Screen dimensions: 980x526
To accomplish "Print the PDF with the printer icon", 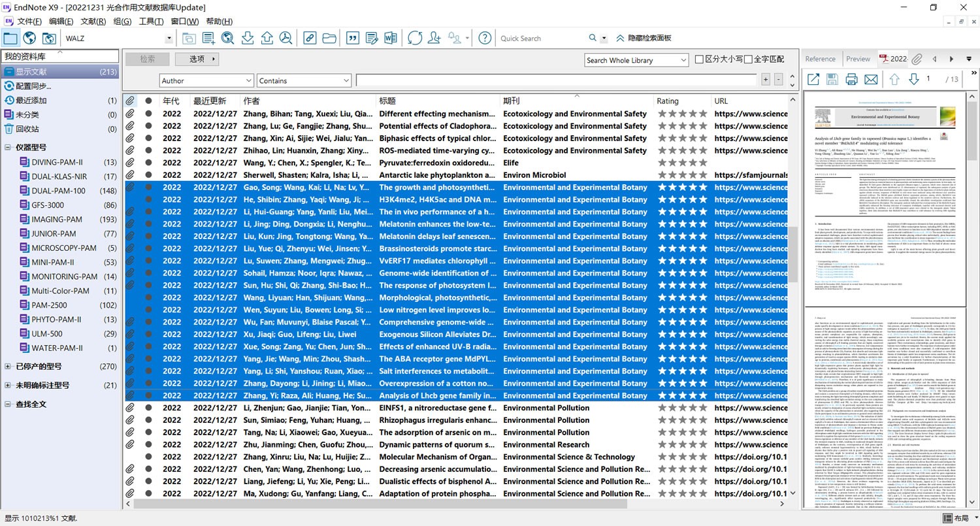I will click(851, 79).
